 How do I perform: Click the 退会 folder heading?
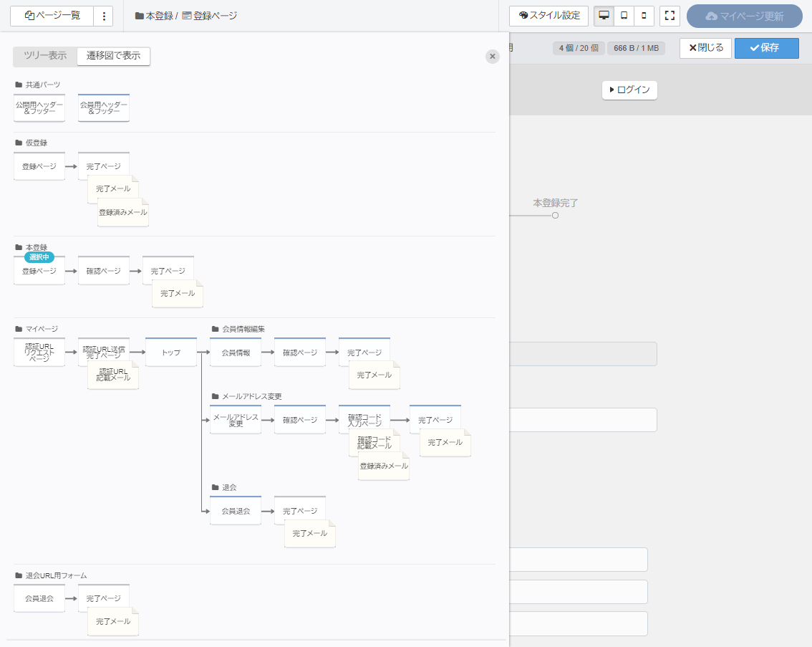pos(224,487)
